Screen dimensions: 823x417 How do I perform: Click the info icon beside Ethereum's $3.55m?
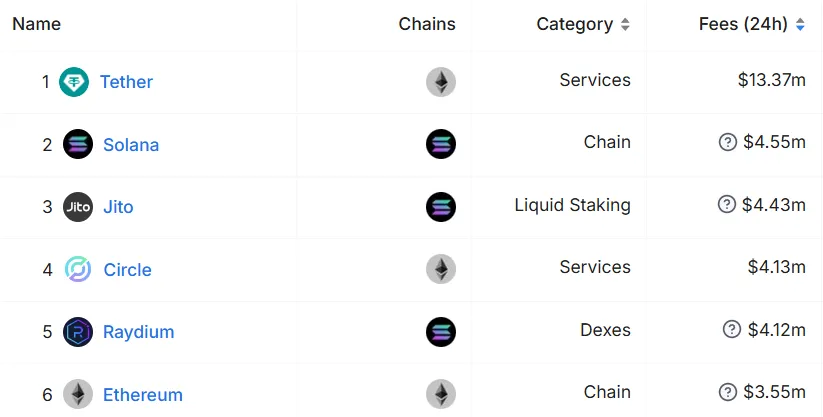click(x=728, y=392)
